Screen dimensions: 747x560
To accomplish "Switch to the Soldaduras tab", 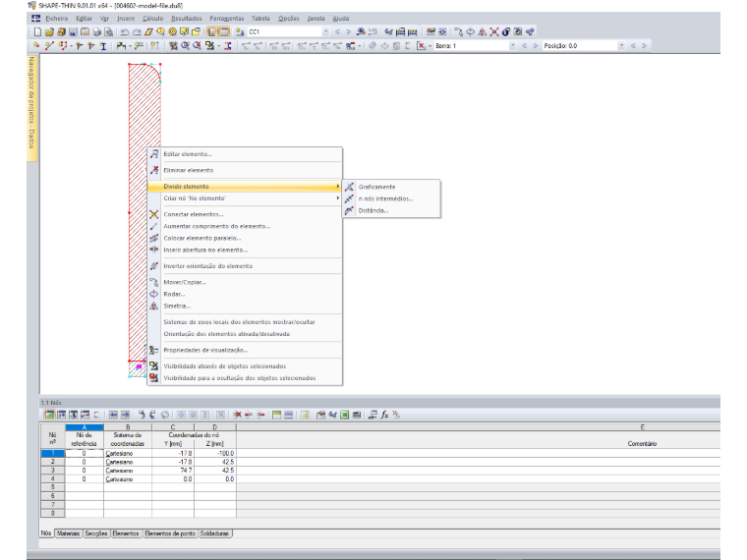I will pos(214,533).
